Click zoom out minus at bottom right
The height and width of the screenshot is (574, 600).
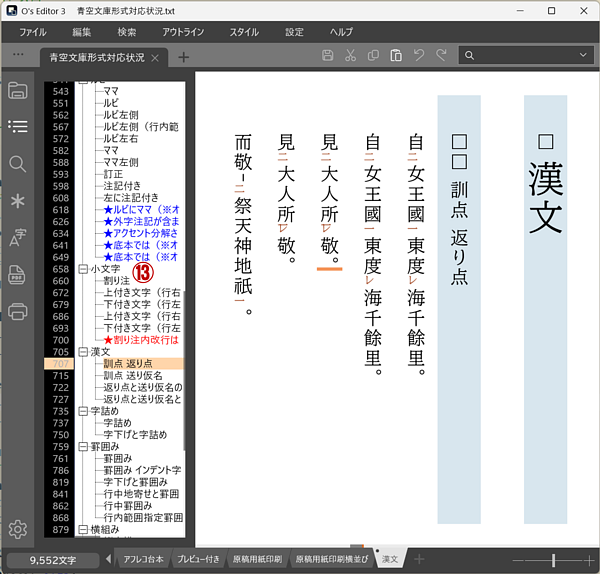[518, 561]
